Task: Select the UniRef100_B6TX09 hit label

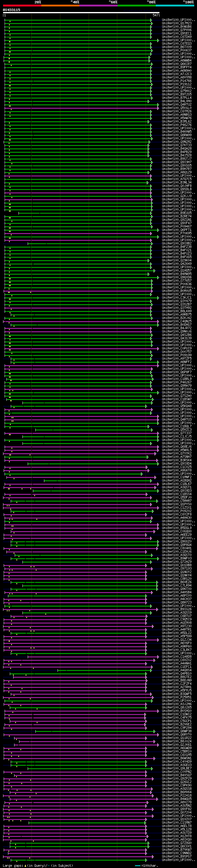Action: click(177, 47)
